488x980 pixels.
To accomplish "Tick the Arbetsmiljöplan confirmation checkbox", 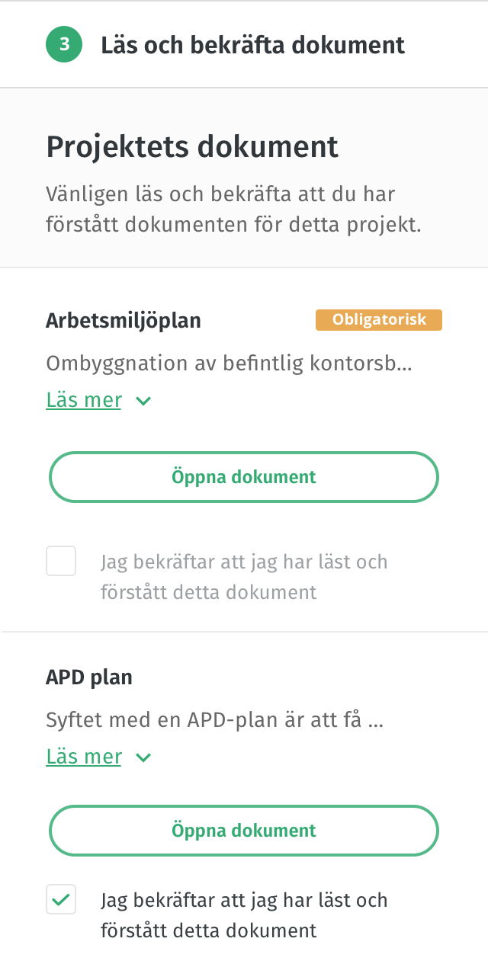I will [61, 562].
